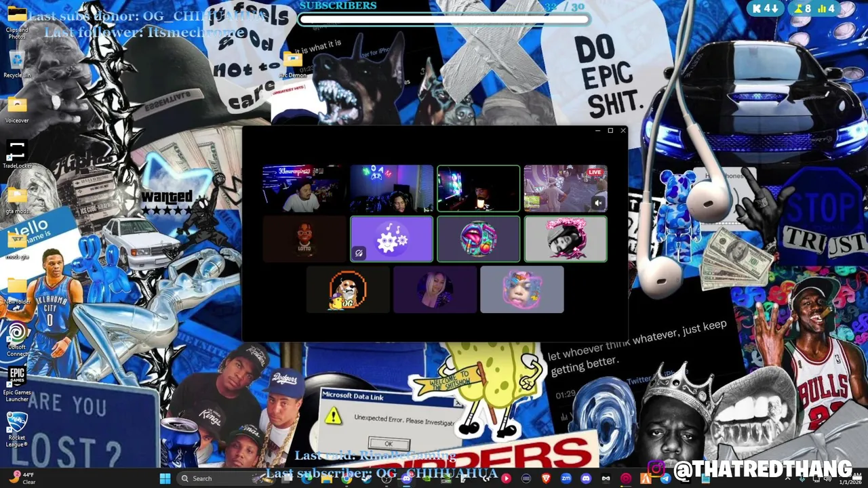Viewport: 868px width, 488px height.
Task: Select the pink glowing face avatar tile
Action: [522, 289]
